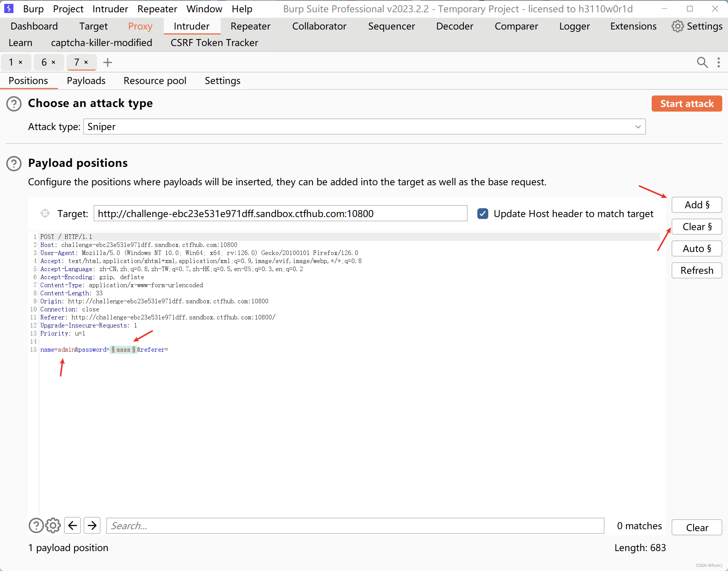Open the Burp menu
This screenshot has height=571, width=728.
coord(33,8)
